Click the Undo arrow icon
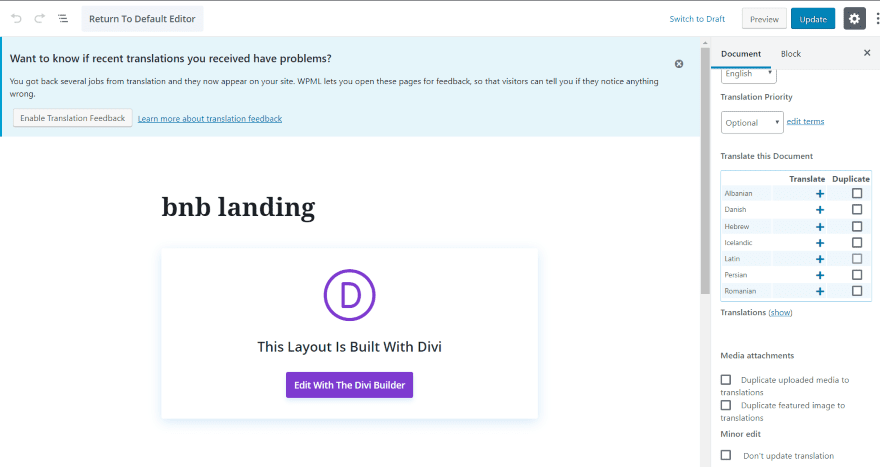Screen dimensions: 880x467 click(x=16, y=19)
